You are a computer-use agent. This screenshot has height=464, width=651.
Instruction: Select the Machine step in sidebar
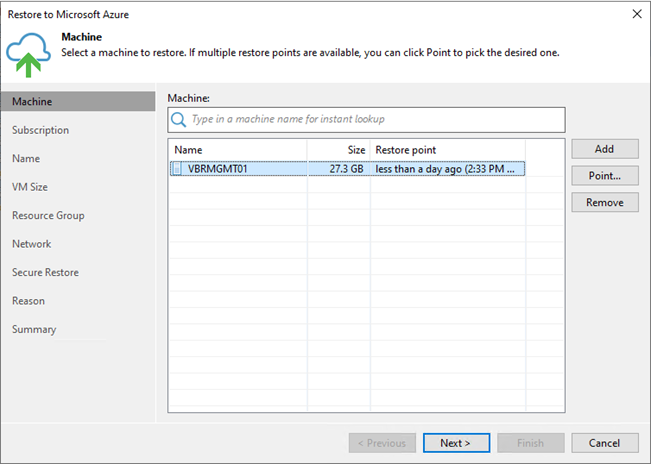click(78, 102)
